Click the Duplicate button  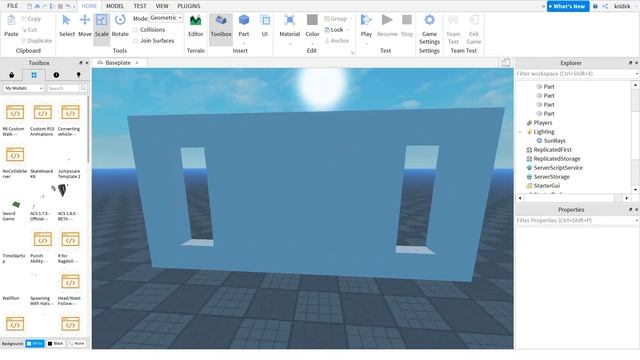pyautogui.click(x=37, y=41)
